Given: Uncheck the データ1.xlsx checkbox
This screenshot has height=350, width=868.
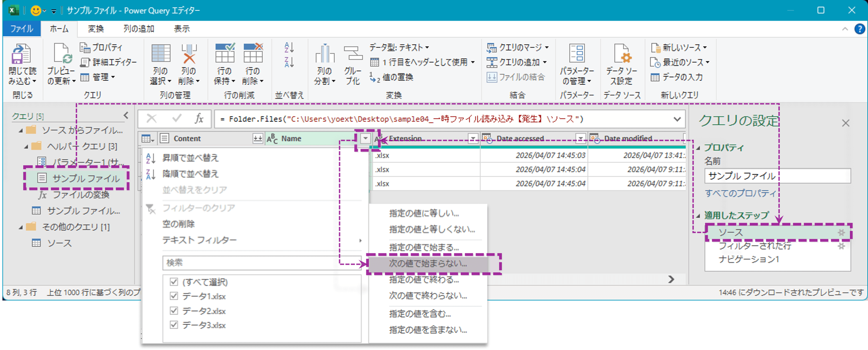Looking at the screenshot, I should (174, 296).
